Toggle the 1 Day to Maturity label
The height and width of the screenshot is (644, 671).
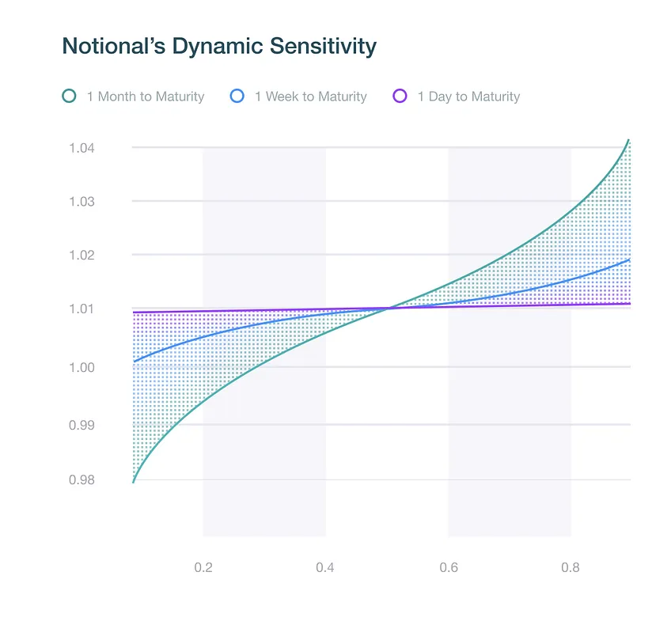pyautogui.click(x=469, y=97)
